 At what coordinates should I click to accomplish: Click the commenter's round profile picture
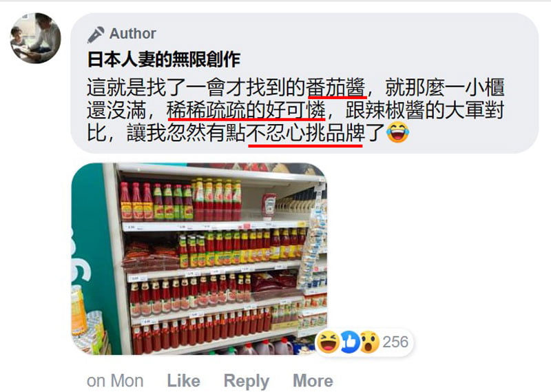click(35, 39)
